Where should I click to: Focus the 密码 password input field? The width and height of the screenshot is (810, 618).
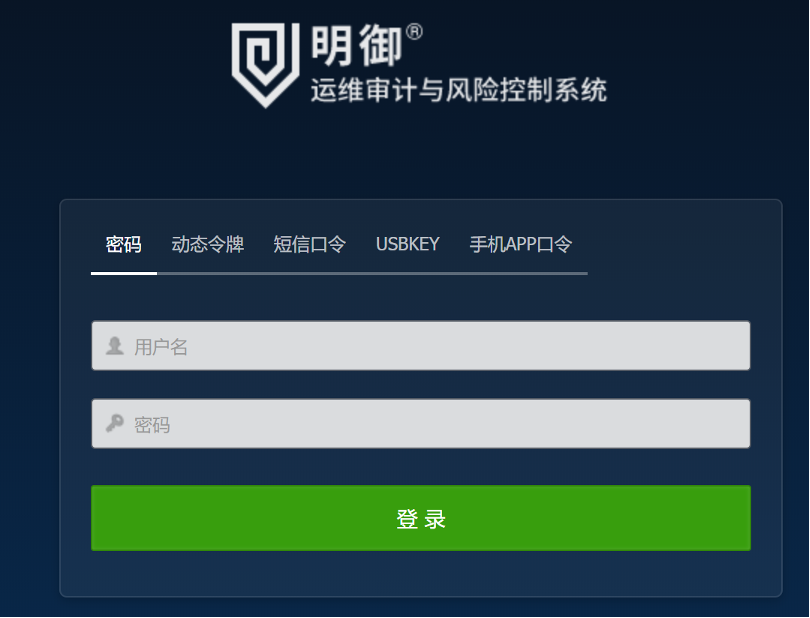click(420, 423)
